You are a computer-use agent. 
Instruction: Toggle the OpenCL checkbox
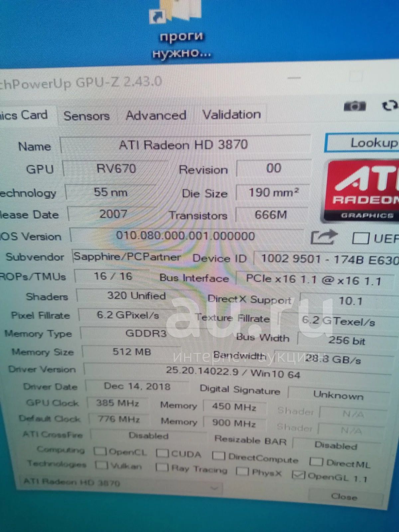(100, 451)
